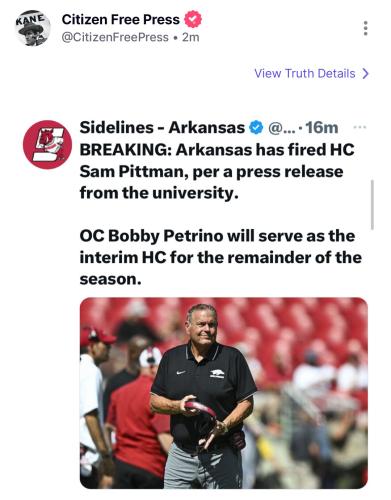Open the three-dot post options menu
The image size is (391, 500).
[365, 28]
